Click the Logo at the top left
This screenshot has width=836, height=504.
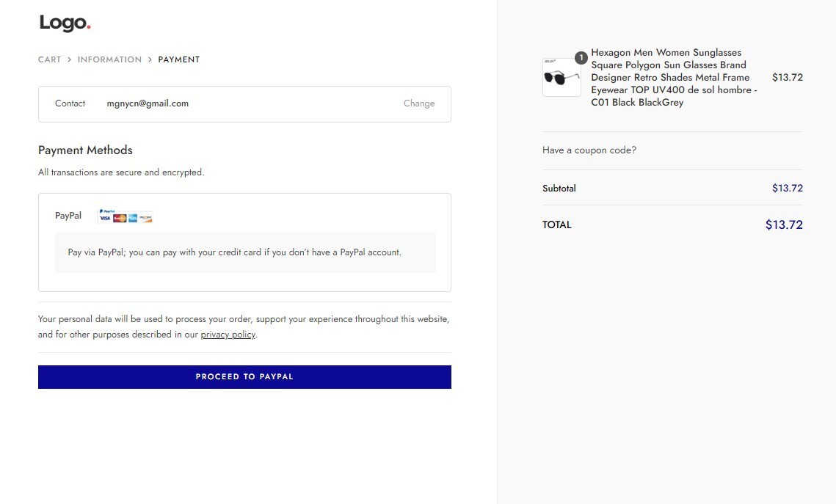click(65, 23)
